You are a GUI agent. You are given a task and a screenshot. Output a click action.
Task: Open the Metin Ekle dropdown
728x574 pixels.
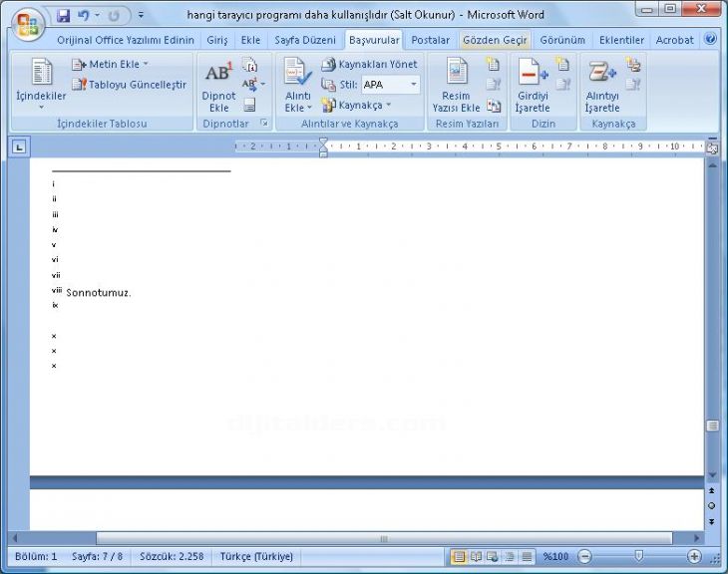coord(110,64)
